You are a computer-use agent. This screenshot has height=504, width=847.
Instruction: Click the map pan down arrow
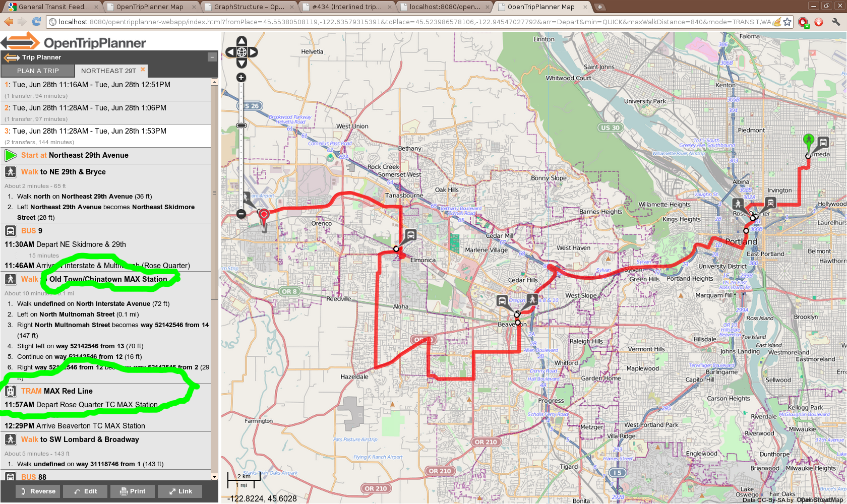(x=241, y=63)
